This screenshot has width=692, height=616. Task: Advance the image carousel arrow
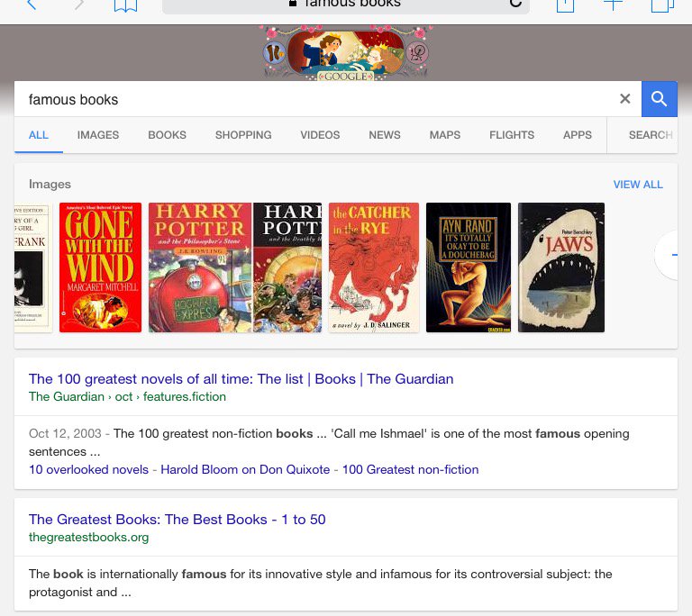coord(669,255)
